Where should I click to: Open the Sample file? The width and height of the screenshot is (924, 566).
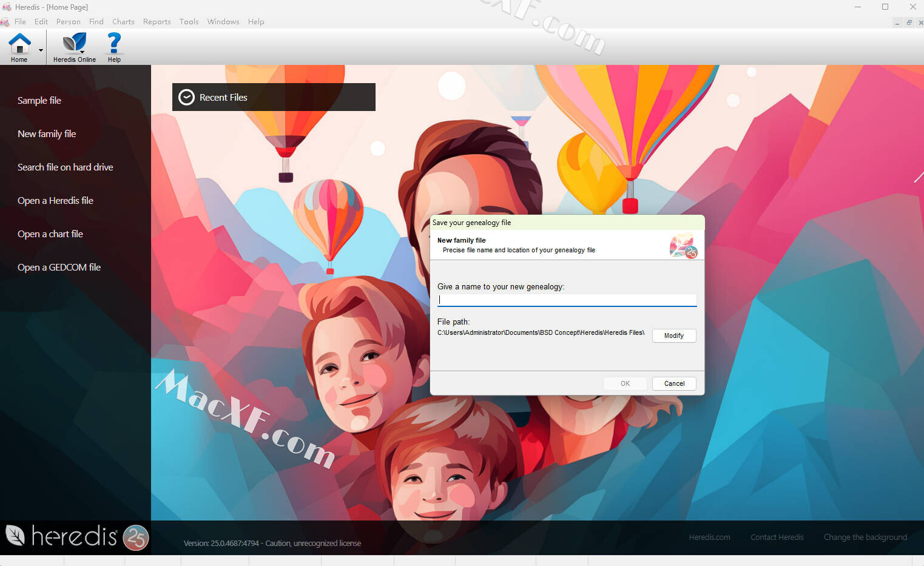point(39,101)
